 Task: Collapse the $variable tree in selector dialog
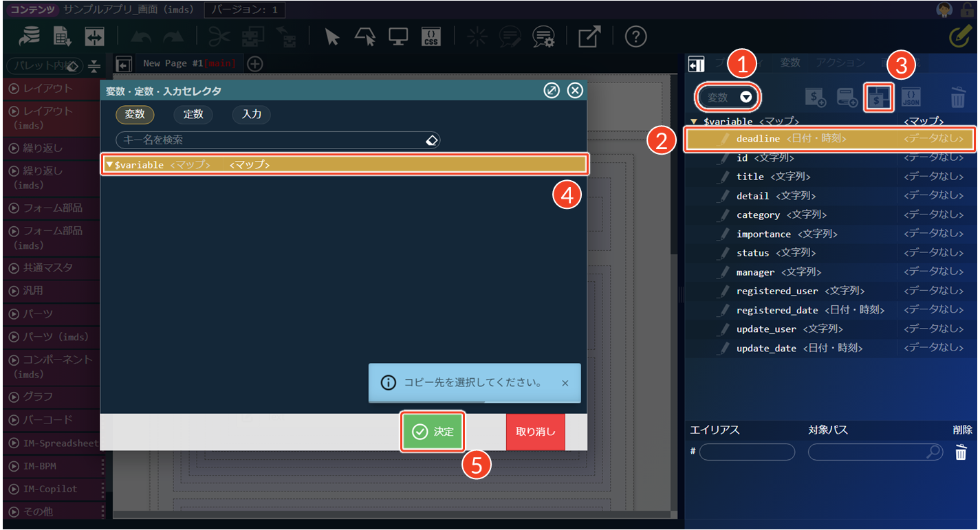coord(109,165)
